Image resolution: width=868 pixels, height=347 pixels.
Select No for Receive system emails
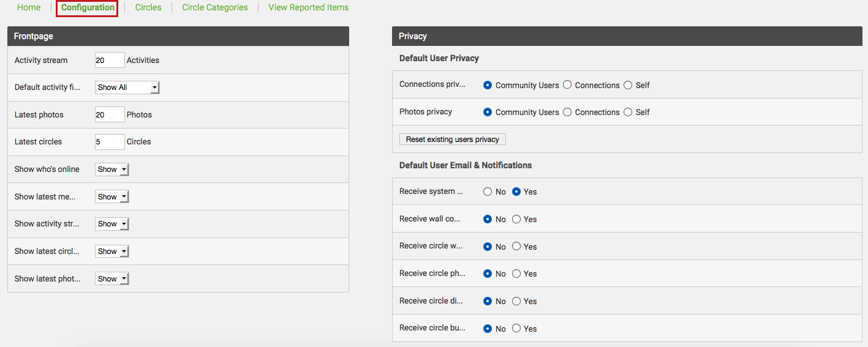(488, 192)
